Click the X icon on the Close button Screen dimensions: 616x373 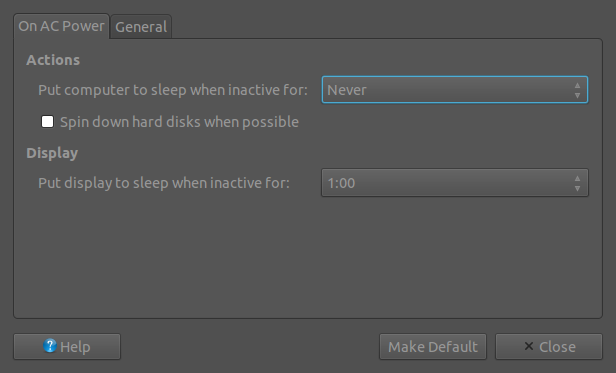click(529, 346)
